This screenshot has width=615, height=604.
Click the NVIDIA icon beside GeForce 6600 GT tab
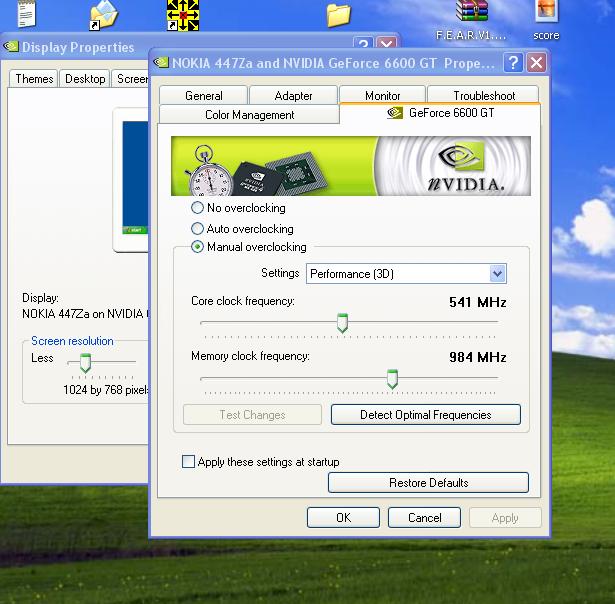[x=395, y=113]
